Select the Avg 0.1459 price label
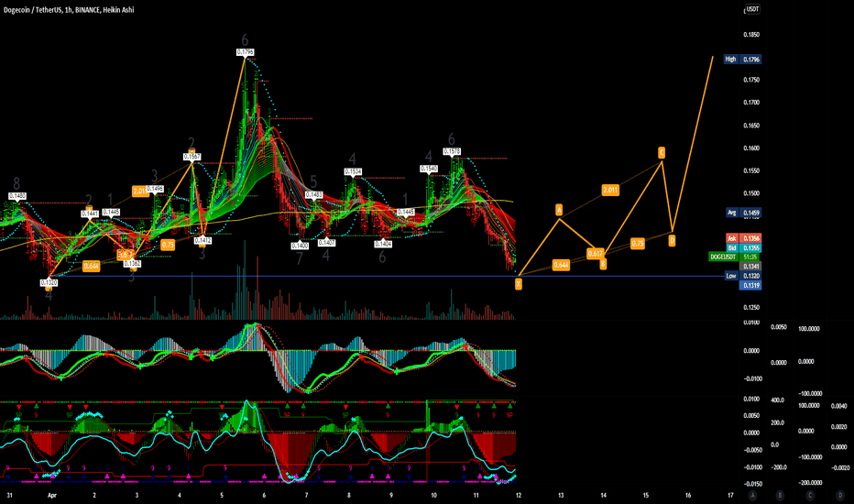 (743, 213)
